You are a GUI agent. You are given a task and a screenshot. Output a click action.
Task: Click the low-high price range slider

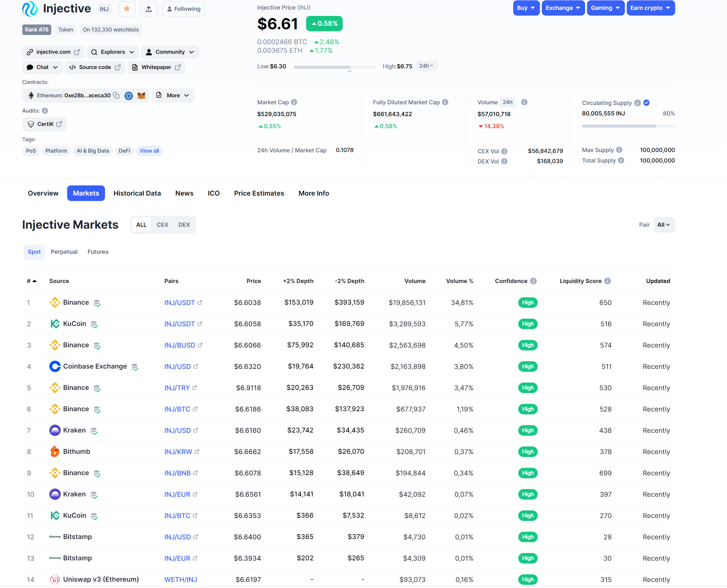tap(334, 67)
